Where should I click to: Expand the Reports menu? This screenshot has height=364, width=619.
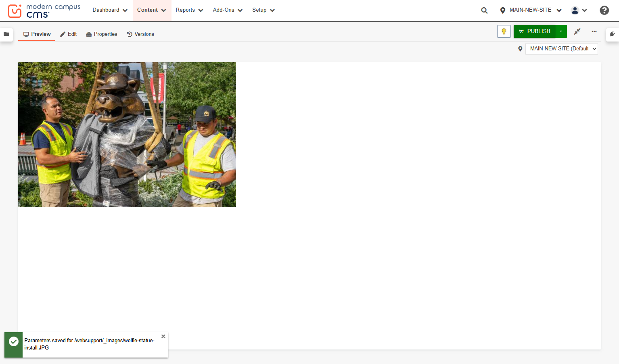189,10
